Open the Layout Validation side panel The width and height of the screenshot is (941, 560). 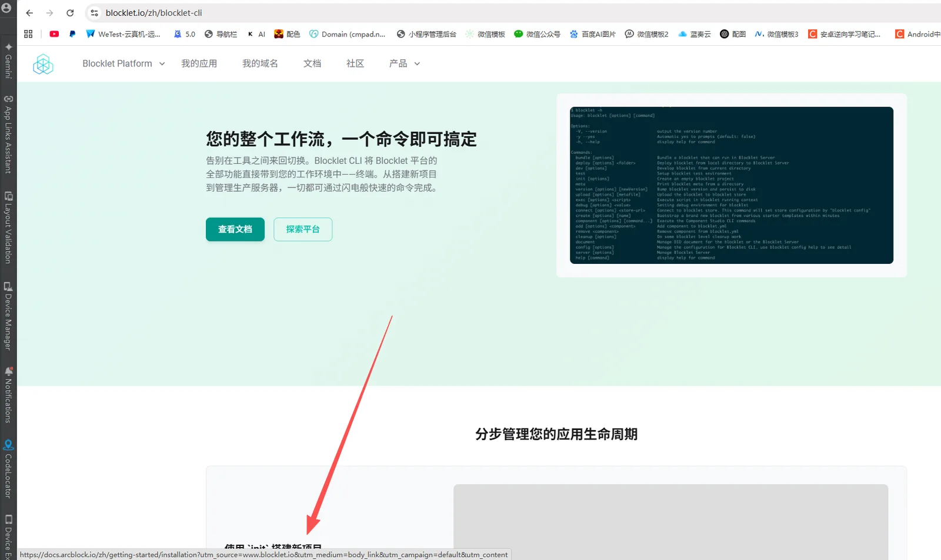(x=8, y=227)
